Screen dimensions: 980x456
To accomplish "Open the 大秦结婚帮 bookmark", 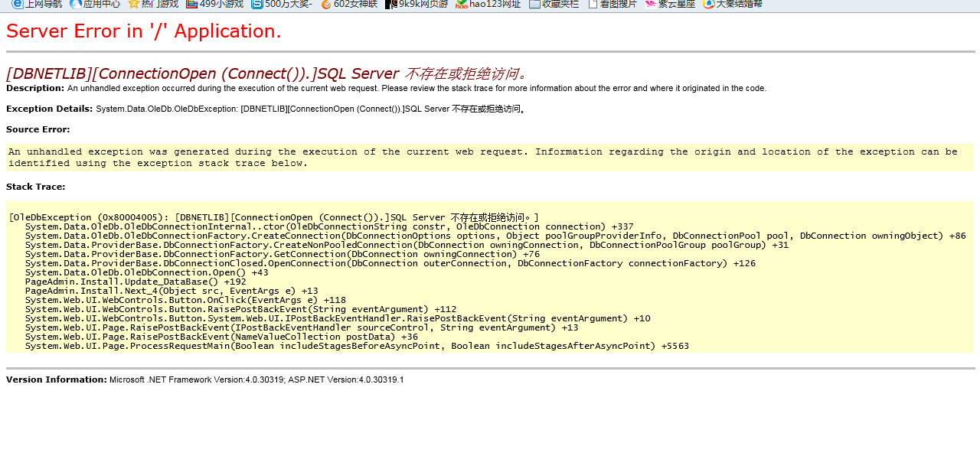I will coord(732,4).
